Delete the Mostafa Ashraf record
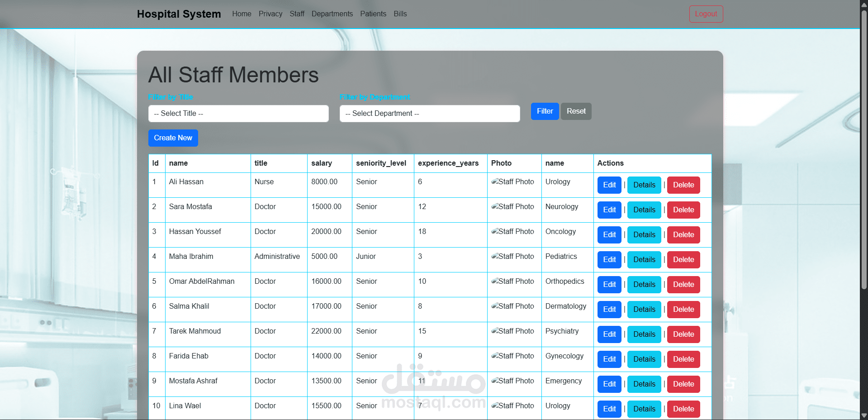 (683, 384)
